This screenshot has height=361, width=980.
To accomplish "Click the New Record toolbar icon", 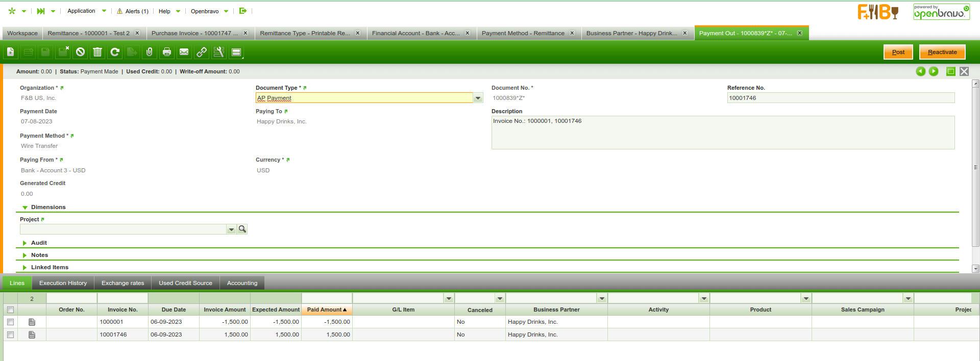I will click(10, 52).
